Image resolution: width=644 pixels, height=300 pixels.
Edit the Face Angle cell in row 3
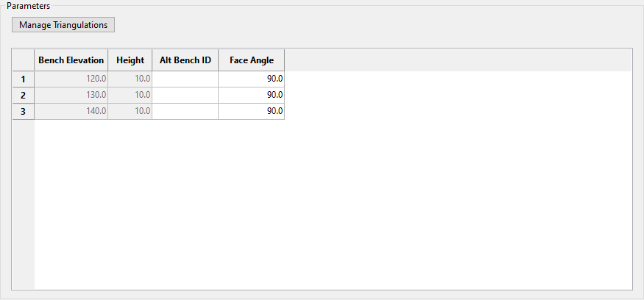pyautogui.click(x=251, y=112)
